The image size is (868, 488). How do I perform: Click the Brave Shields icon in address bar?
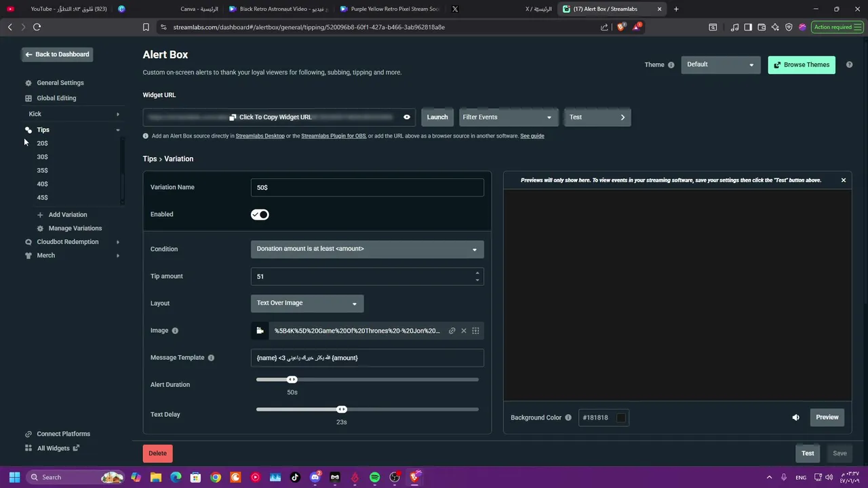pos(620,27)
